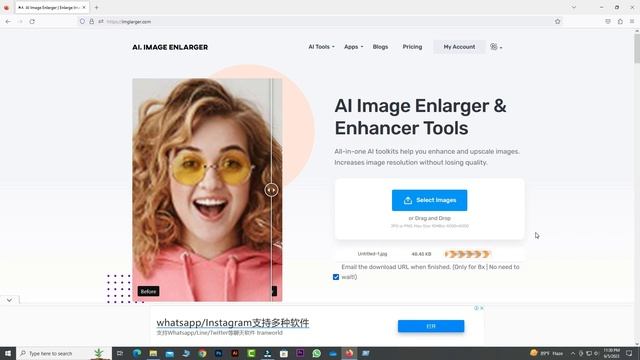Viewport: 640px width, 360px height.
Task: Open the Firefox hamburger menu
Action: click(x=632, y=21)
